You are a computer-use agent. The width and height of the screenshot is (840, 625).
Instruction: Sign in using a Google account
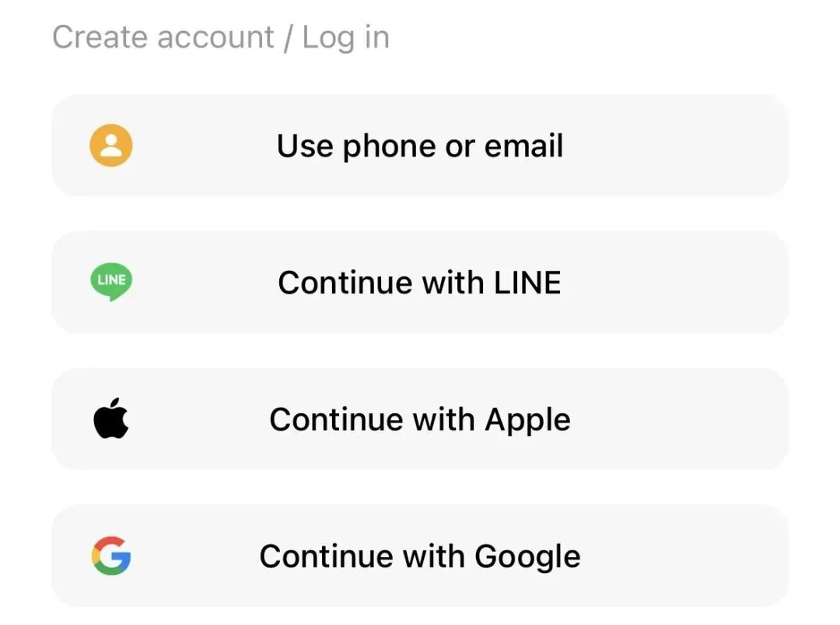point(420,556)
